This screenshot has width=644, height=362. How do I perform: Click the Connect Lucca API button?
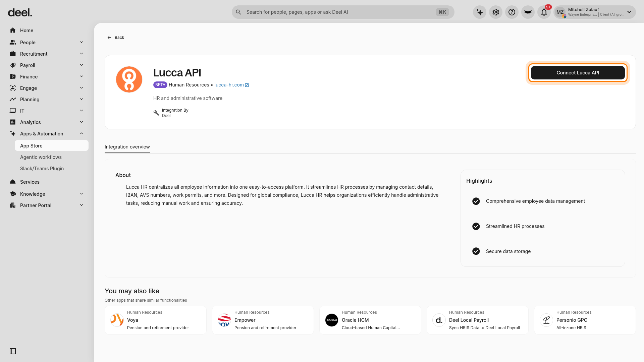[578, 73]
